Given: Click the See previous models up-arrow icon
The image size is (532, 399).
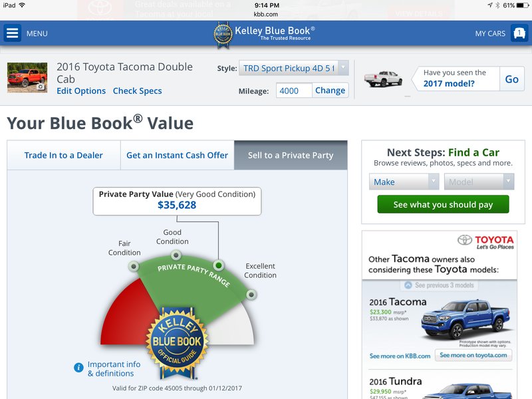Looking at the screenshot, I should coord(408,285).
